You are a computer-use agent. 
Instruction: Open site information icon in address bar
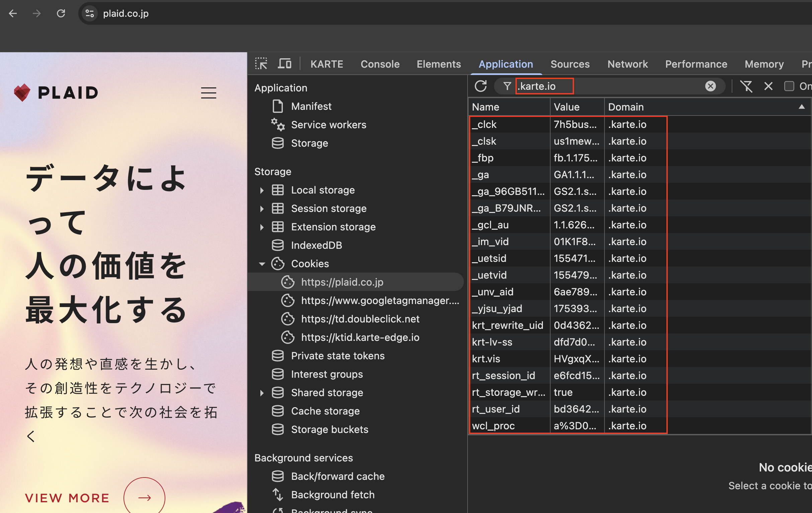tap(90, 13)
